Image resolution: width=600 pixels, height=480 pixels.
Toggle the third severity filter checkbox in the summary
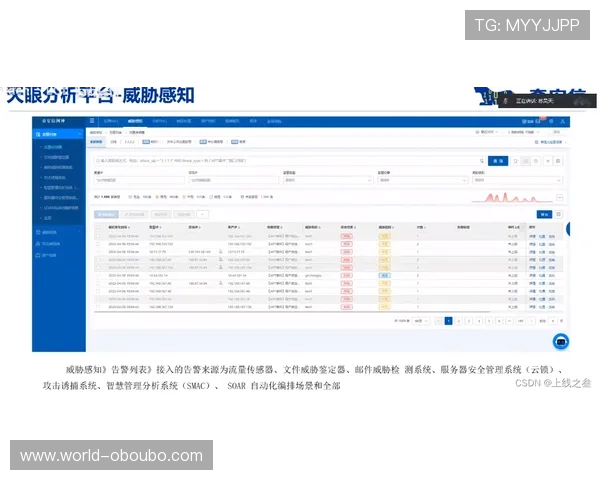[184, 197]
